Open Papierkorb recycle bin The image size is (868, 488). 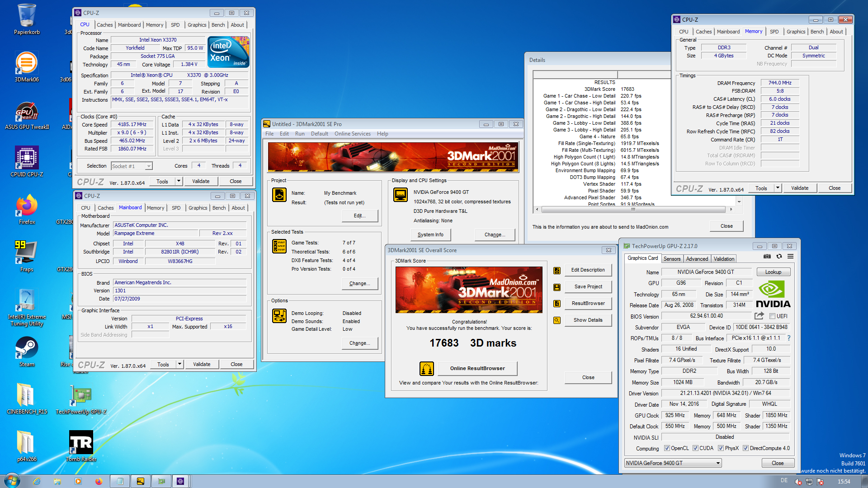27,19
